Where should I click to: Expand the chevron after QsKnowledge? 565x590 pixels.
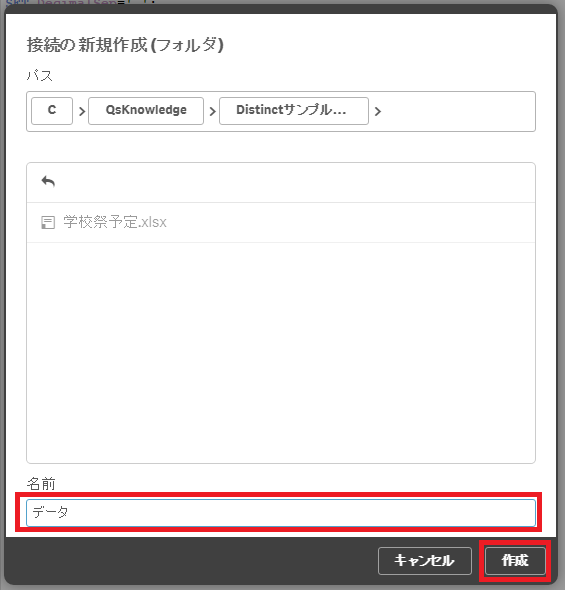[212, 111]
